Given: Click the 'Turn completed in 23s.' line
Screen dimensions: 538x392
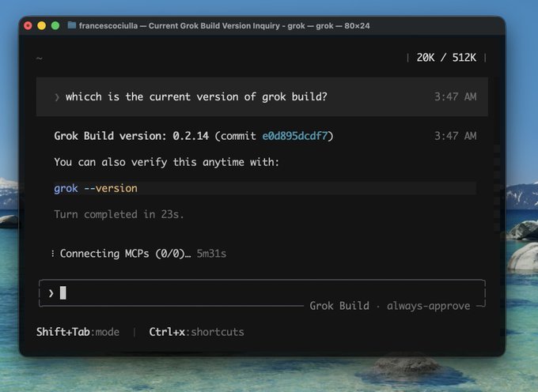Looking at the screenshot, I should click(x=119, y=214).
